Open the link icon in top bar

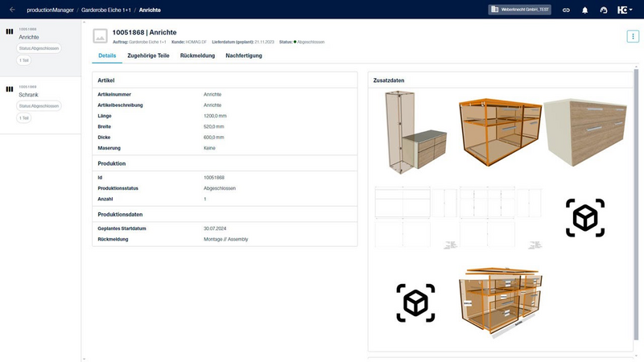click(566, 10)
